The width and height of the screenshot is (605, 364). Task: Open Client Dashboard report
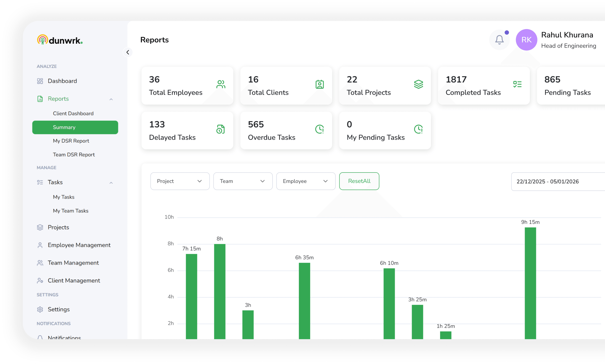pos(73,113)
